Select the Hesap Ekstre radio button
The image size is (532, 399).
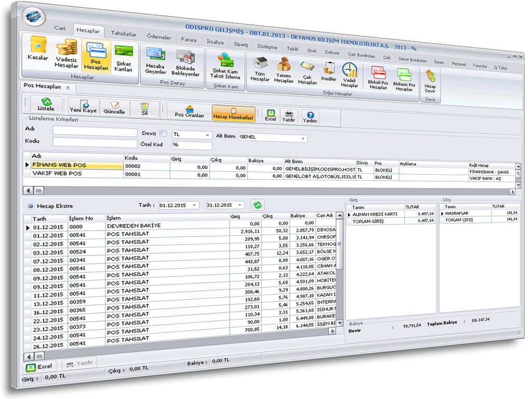[31, 206]
